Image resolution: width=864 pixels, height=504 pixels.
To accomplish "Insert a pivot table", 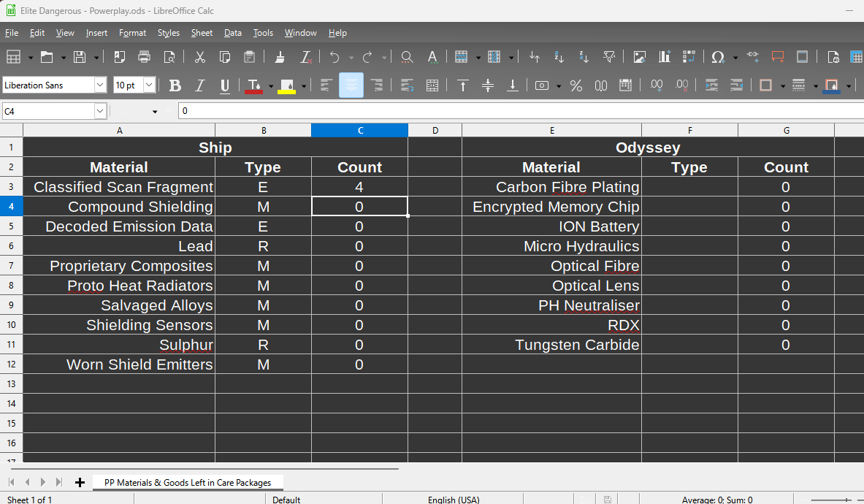I will pyautogui.click(x=689, y=57).
